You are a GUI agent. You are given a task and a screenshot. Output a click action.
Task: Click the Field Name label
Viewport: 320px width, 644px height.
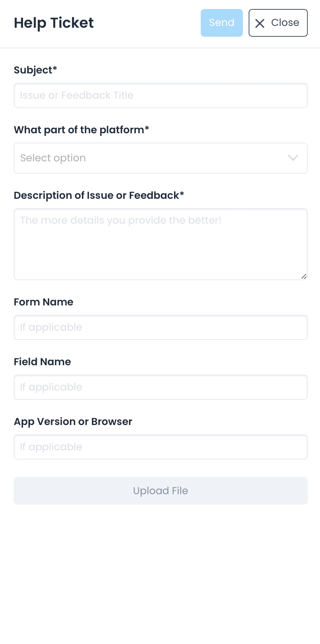(43, 362)
